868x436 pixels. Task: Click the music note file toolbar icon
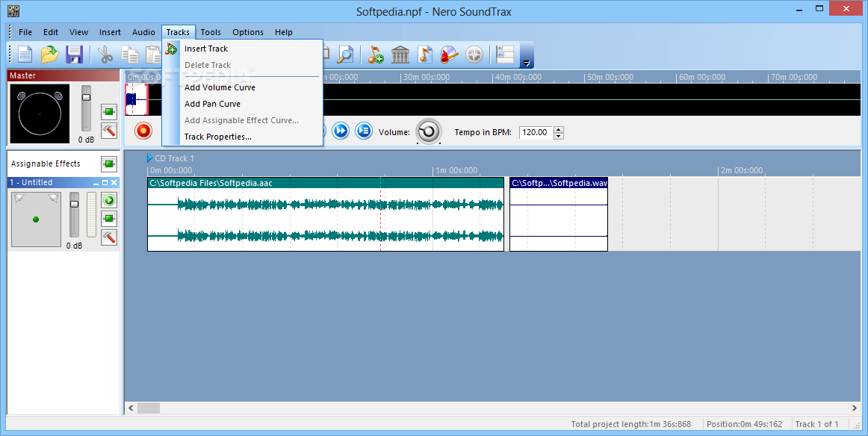(x=424, y=54)
